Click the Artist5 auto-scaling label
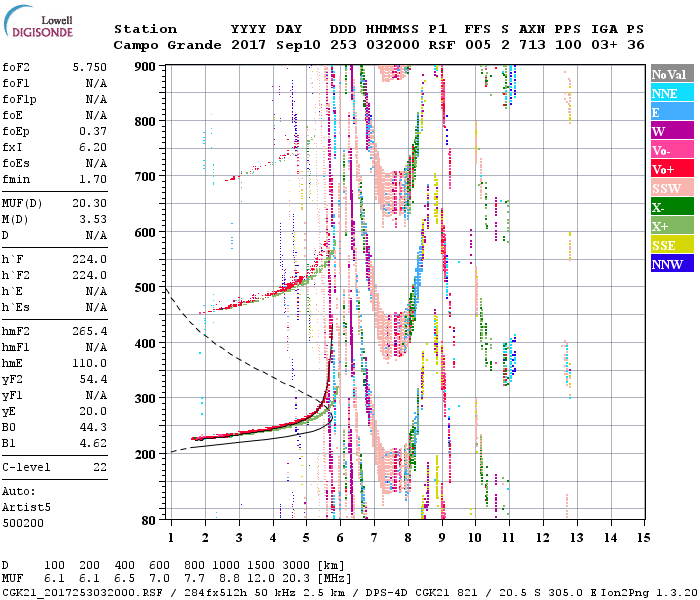This screenshot has width=700, height=600. click(x=26, y=508)
